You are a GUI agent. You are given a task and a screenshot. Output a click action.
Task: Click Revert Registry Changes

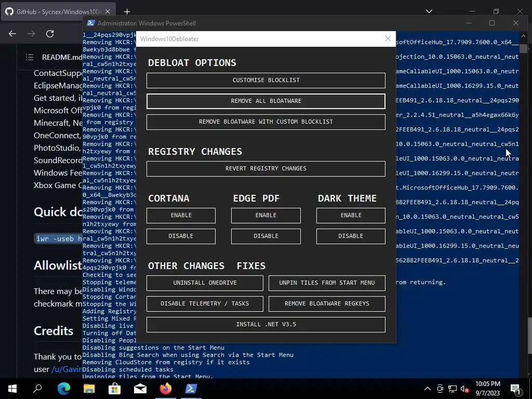point(265,169)
